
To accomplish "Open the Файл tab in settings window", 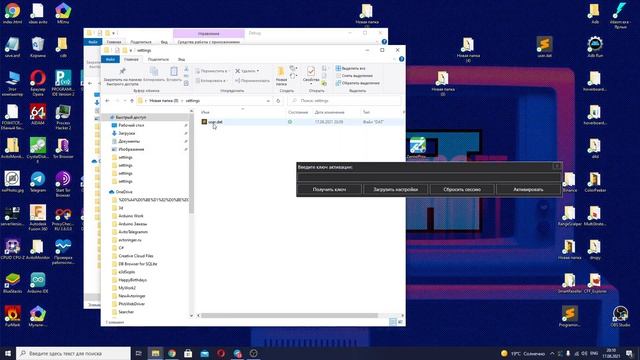I will 110,60.
